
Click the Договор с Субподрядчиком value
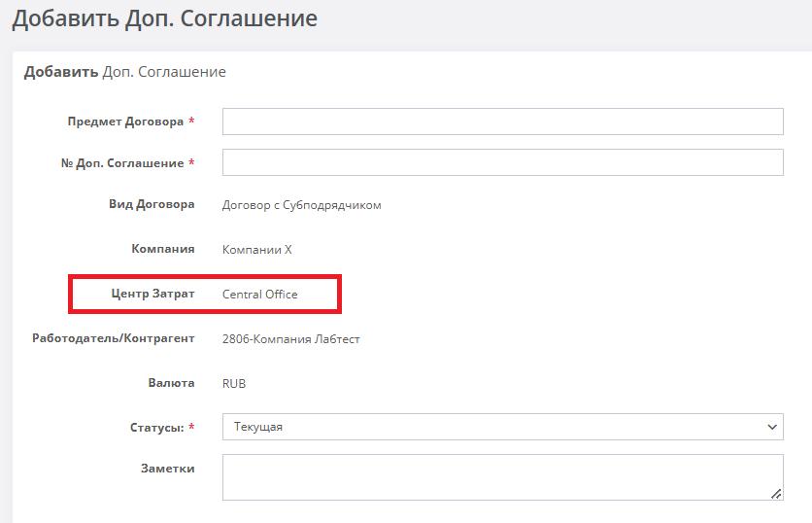coord(301,205)
